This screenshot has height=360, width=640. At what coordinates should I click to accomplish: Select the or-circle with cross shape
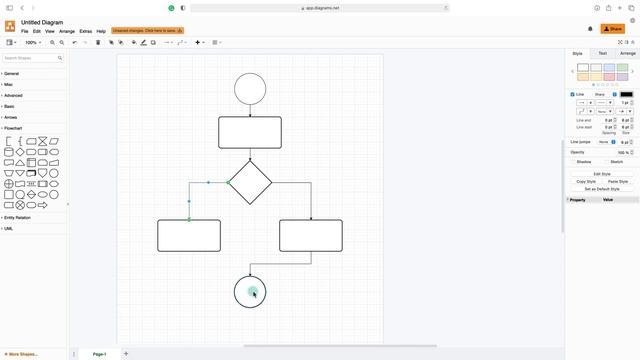(9, 184)
